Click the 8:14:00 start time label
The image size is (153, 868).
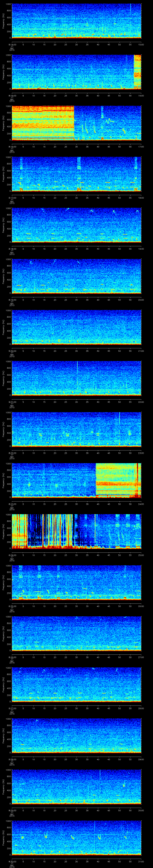tap(12, 44)
